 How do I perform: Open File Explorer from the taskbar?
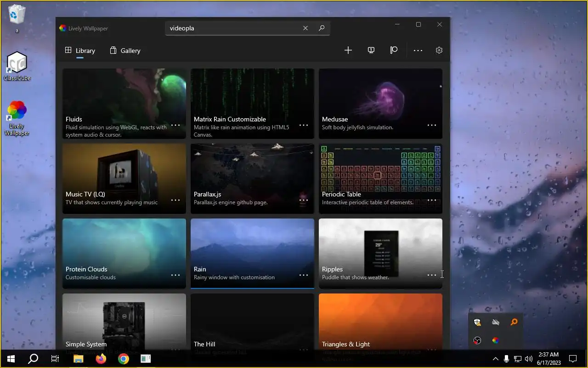(79, 359)
